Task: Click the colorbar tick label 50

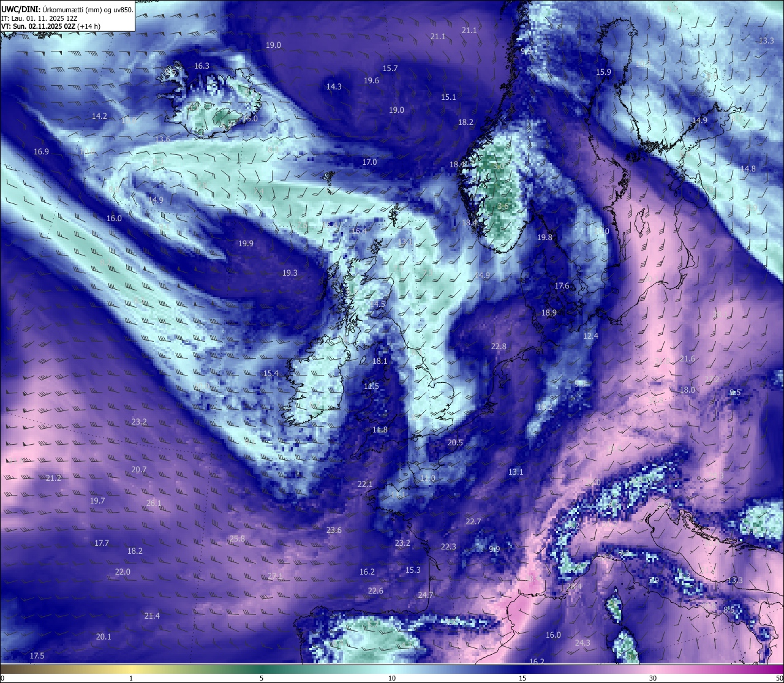Action: point(779,678)
